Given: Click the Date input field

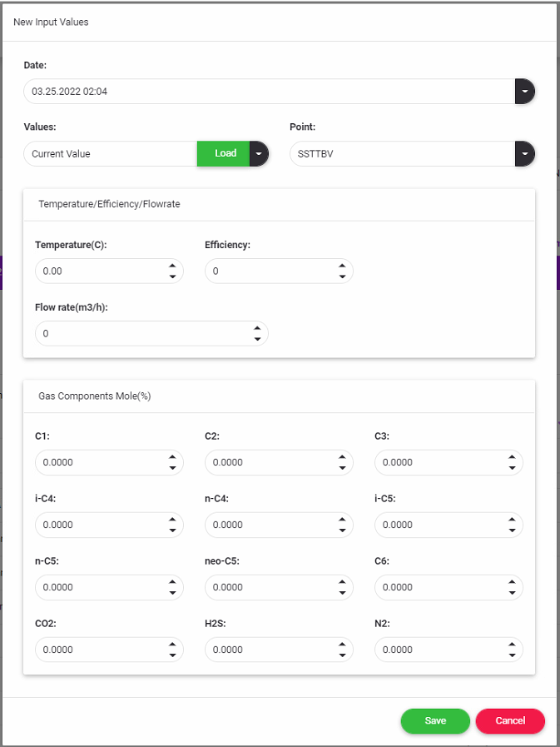Looking at the screenshot, I should (266, 92).
